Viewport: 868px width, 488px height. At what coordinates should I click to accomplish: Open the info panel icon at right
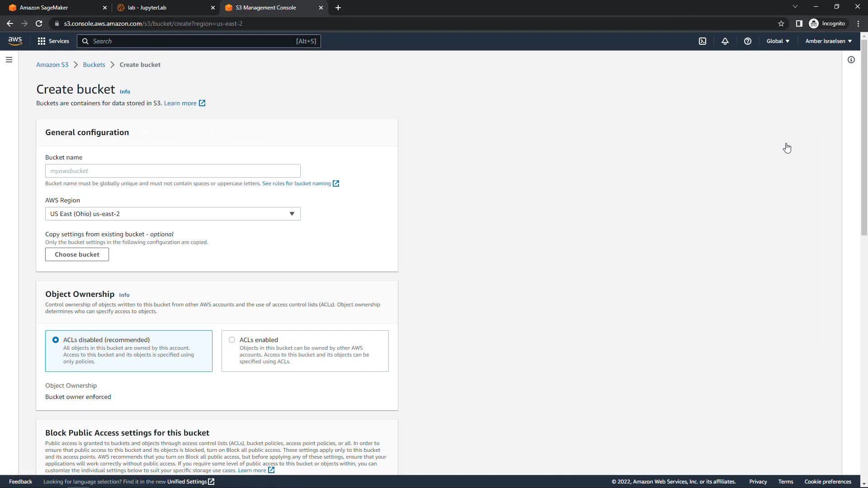(851, 60)
